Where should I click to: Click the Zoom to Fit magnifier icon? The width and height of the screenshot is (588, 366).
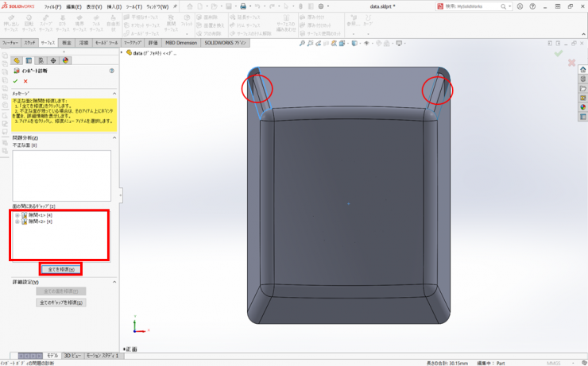point(302,44)
